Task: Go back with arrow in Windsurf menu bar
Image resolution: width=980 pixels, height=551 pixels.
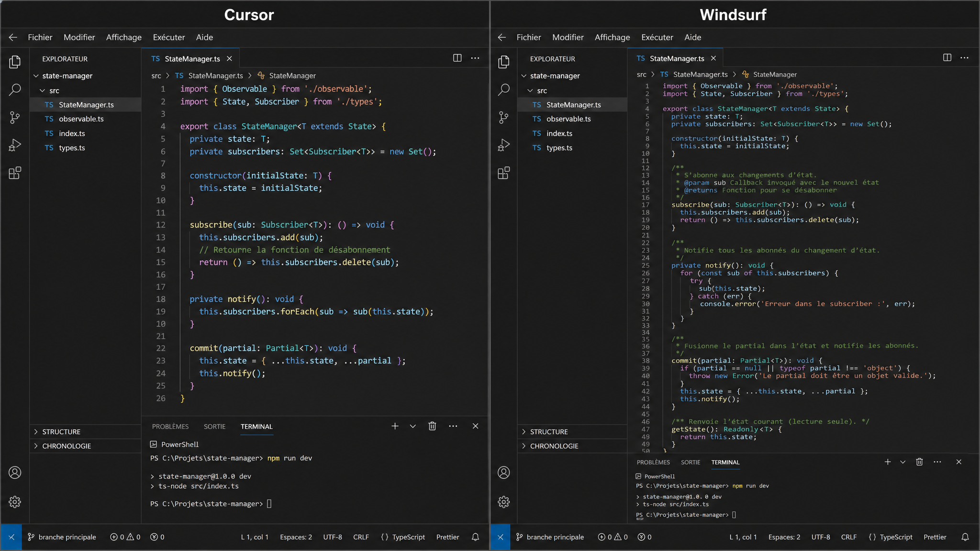Action: point(501,37)
